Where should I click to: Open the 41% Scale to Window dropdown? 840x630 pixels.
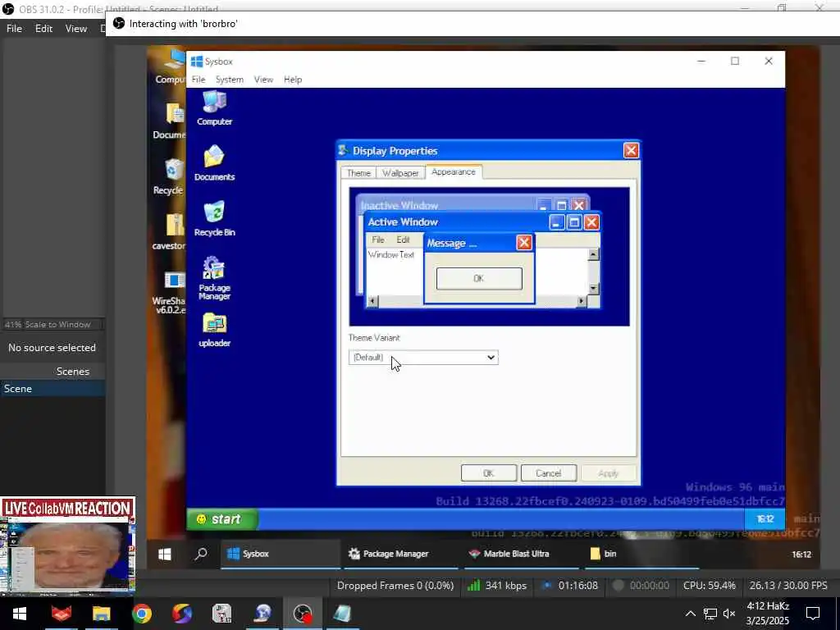(52, 325)
